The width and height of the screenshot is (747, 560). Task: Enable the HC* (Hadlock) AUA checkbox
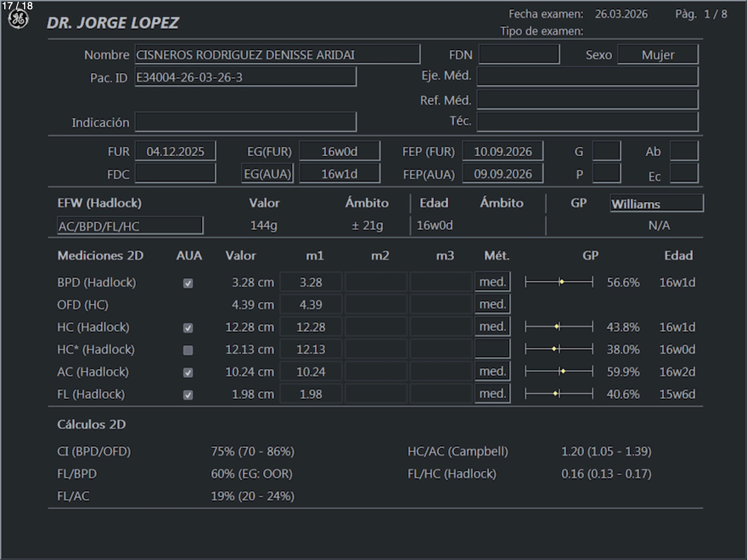tap(188, 350)
